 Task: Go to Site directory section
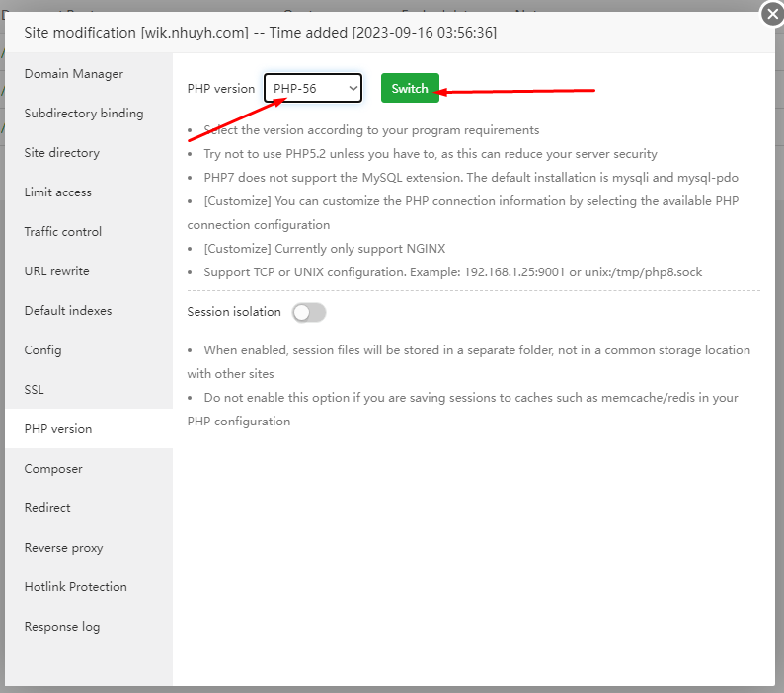[89, 152]
